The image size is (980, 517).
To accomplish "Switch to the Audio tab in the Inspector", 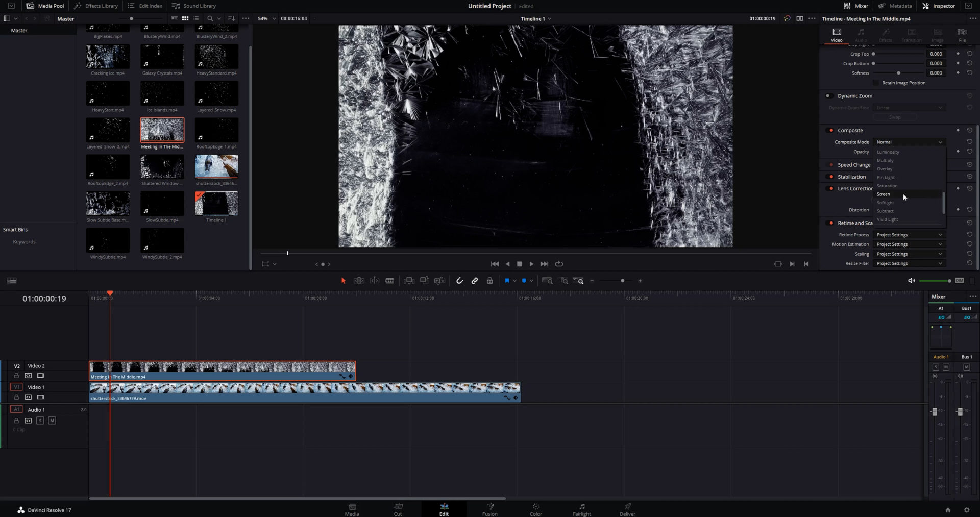I will point(861,35).
